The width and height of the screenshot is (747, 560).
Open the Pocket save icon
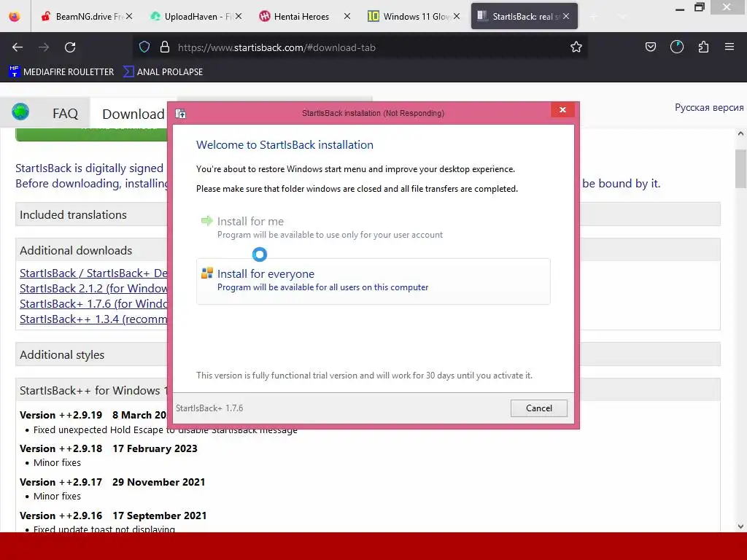click(650, 47)
